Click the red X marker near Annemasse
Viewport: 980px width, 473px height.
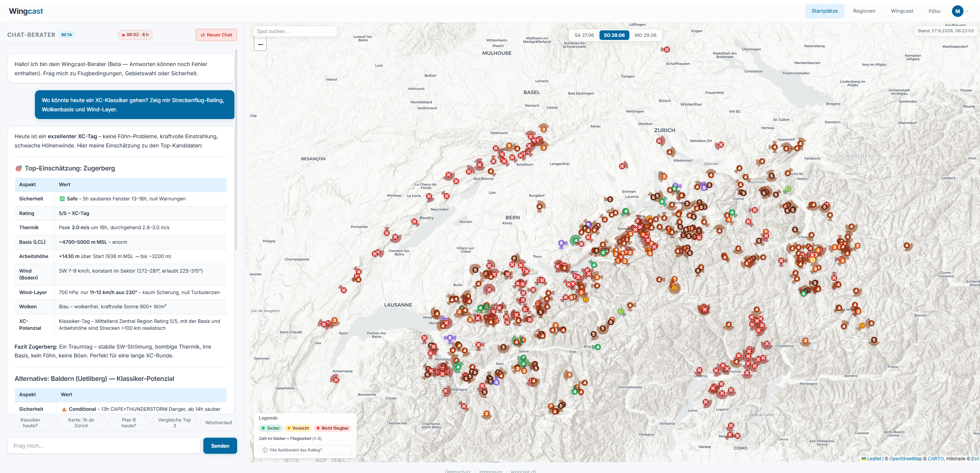[x=336, y=380]
